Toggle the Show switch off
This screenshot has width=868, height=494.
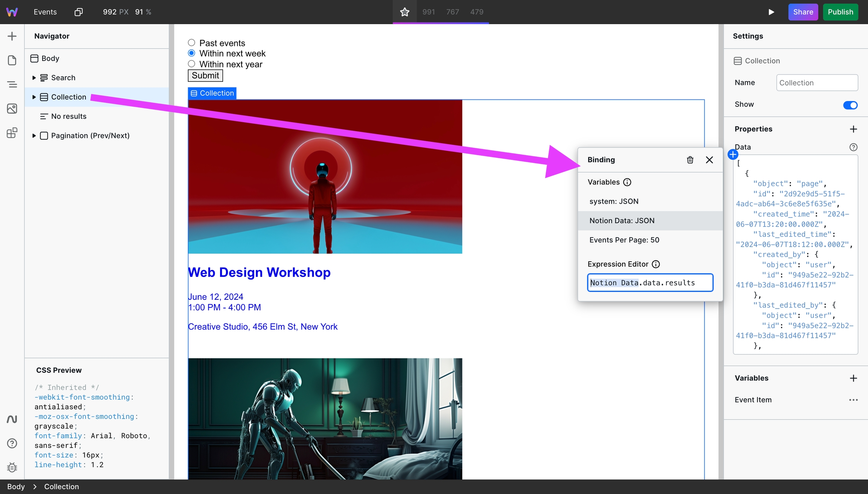(x=850, y=105)
